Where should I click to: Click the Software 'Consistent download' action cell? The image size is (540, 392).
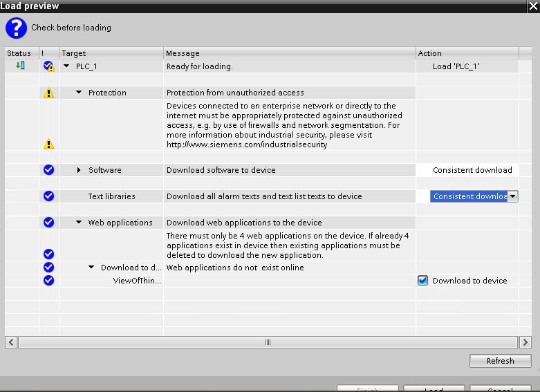[x=467, y=170]
